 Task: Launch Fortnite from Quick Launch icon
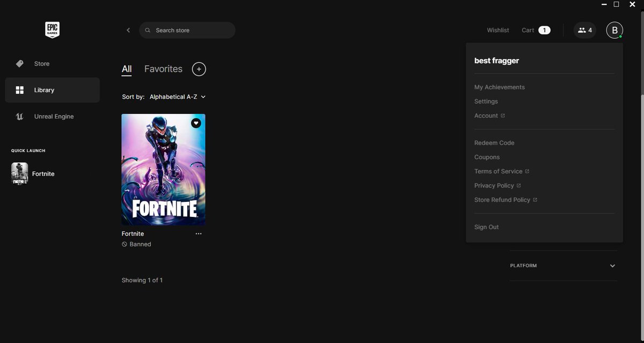pos(20,174)
